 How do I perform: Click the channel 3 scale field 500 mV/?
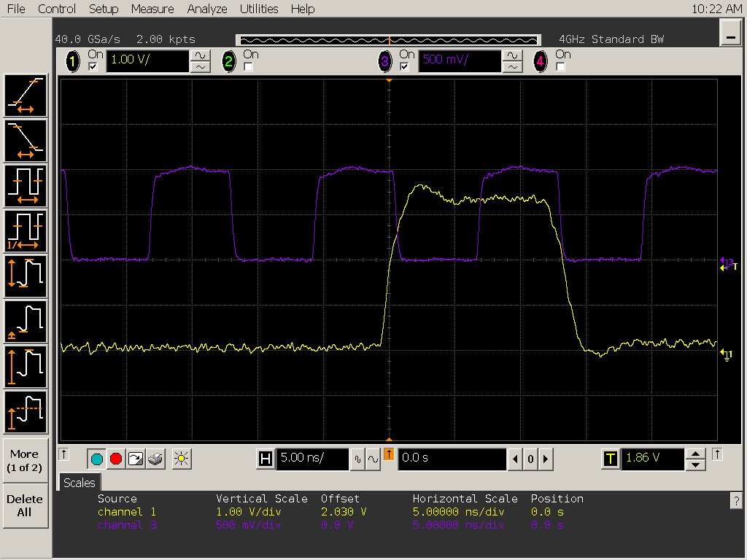460,61
